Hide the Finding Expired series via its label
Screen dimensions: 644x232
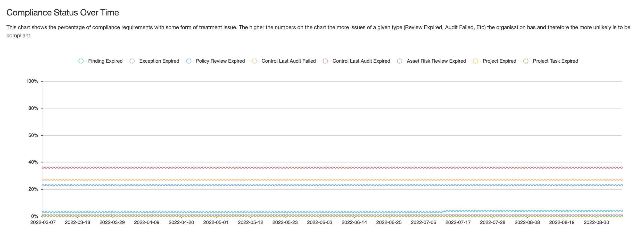click(x=105, y=61)
